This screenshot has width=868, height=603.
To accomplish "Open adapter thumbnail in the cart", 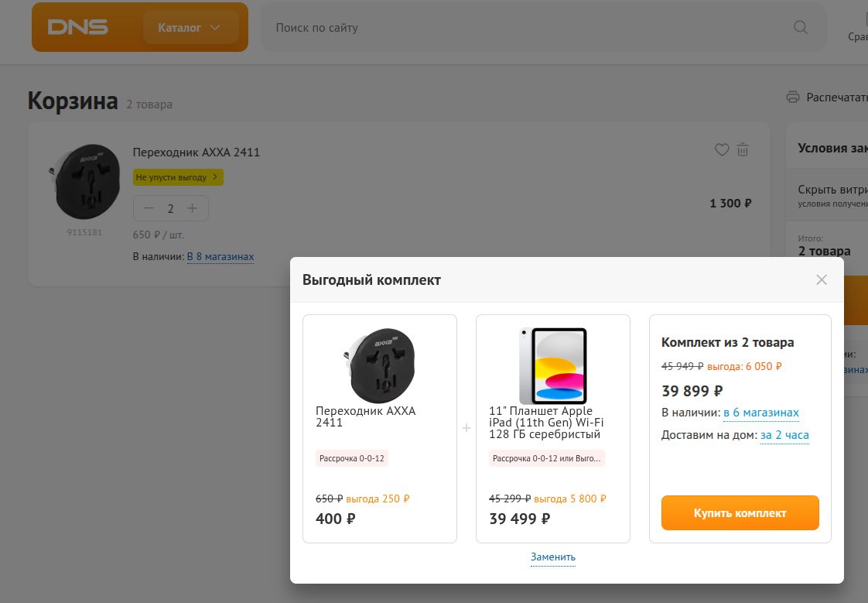I will coord(84,182).
